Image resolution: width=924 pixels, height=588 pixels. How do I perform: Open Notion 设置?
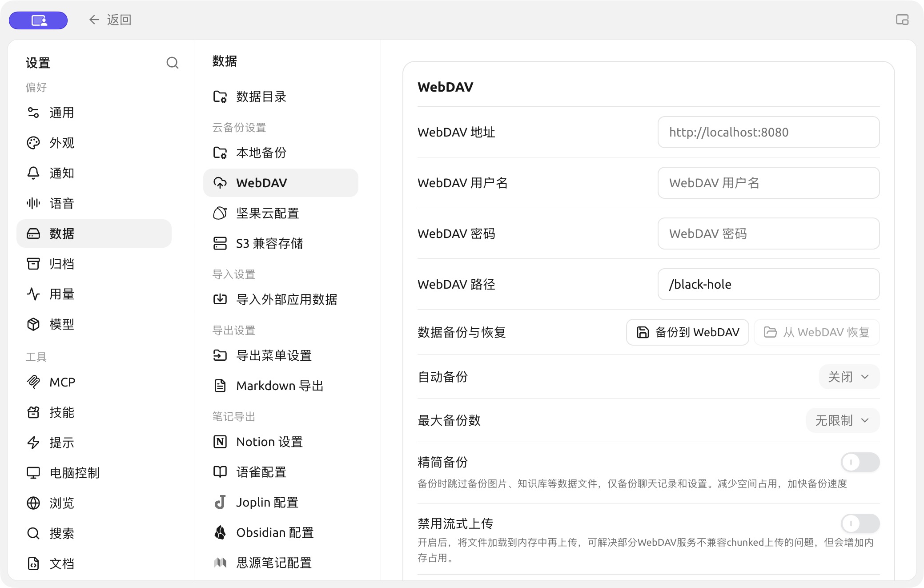(x=281, y=442)
